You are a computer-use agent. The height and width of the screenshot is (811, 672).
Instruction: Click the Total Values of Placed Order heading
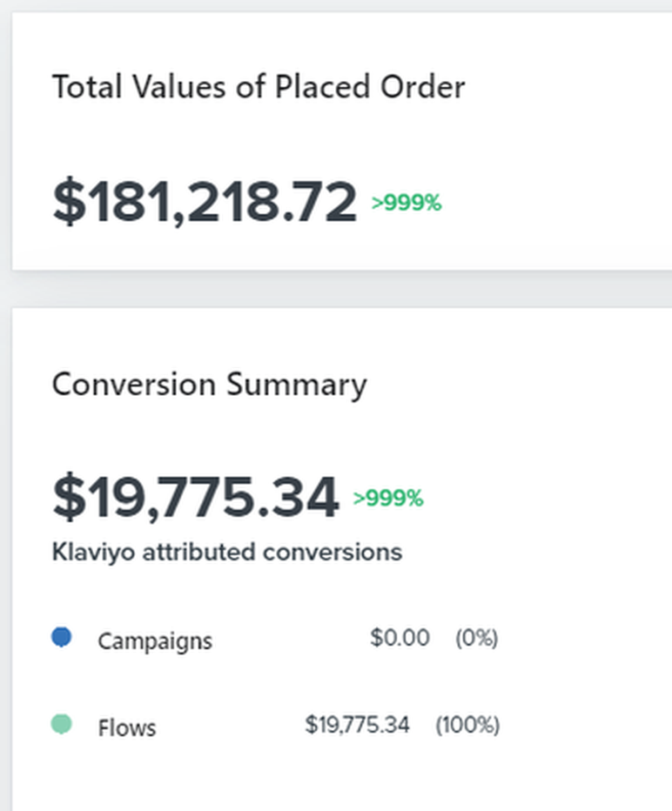[259, 86]
